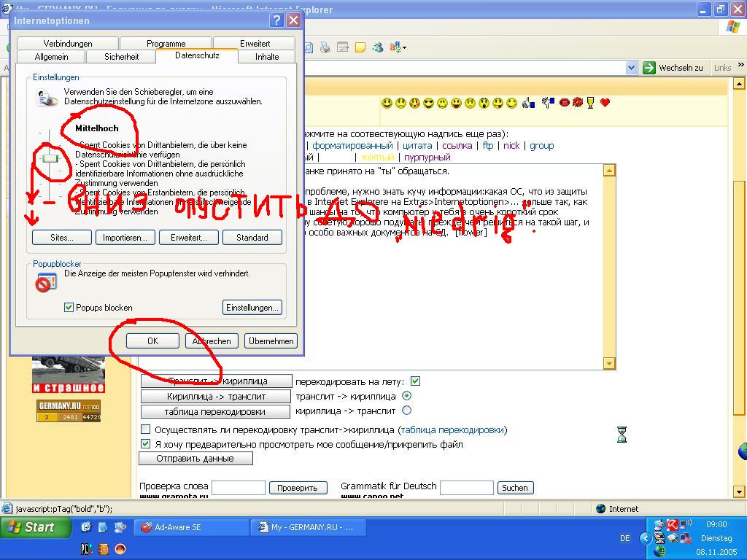747x560 pixels.
Task: Open the address bar dropdown arrow
Action: (631, 68)
